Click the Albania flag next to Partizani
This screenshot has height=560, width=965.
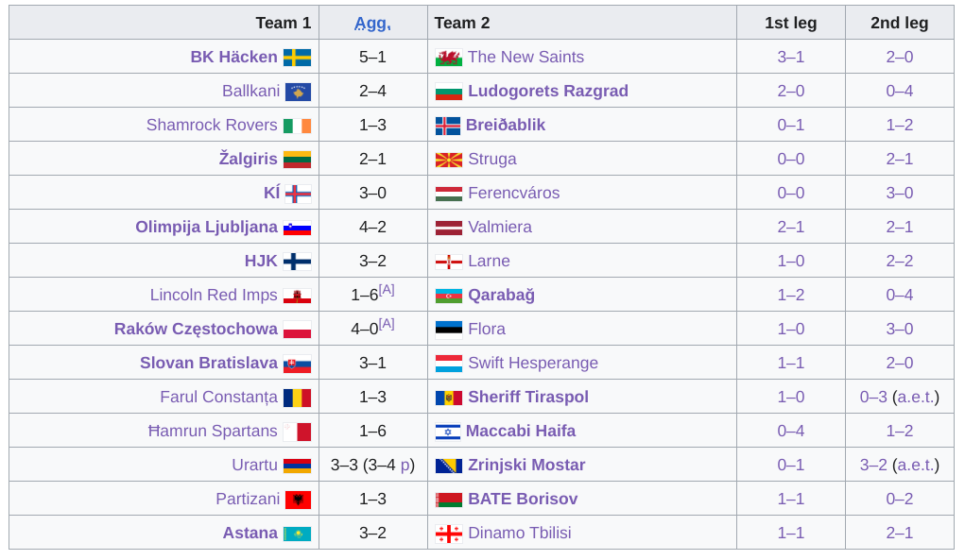[299, 500]
